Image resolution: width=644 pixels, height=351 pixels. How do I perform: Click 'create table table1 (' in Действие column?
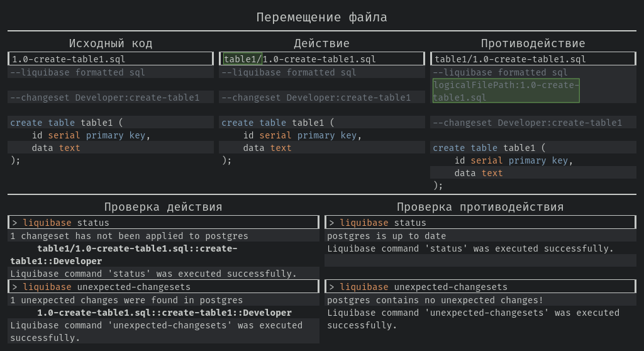pos(278,123)
